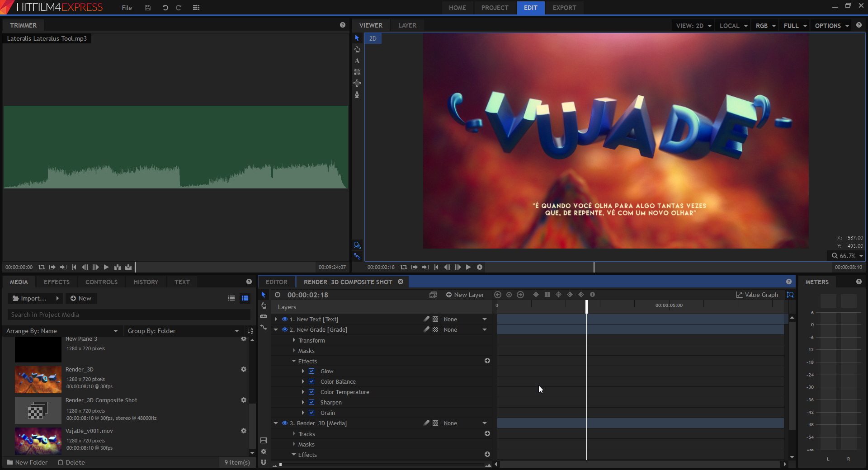Screen dimensions: 868x470
Task: Click the timeline playhead handle
Action: [586, 306]
